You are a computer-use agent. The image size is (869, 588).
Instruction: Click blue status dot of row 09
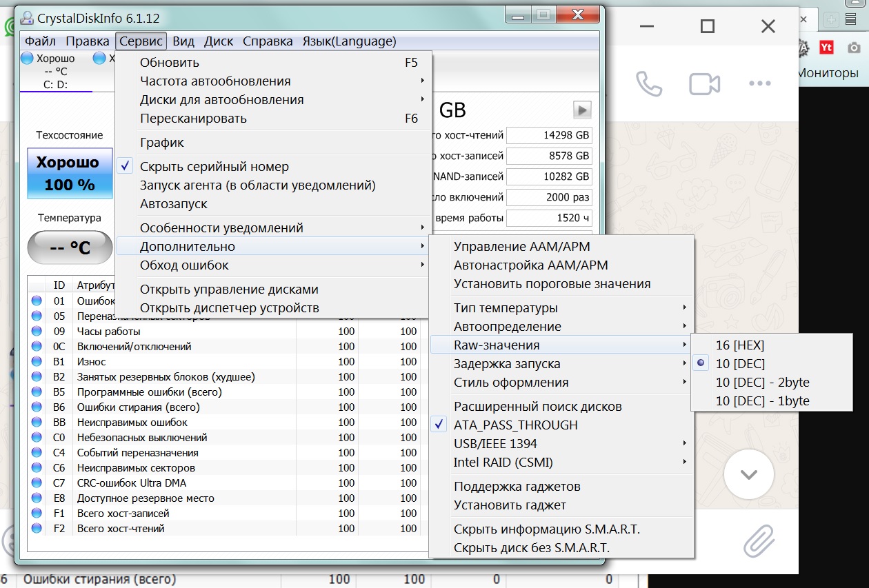coord(36,332)
